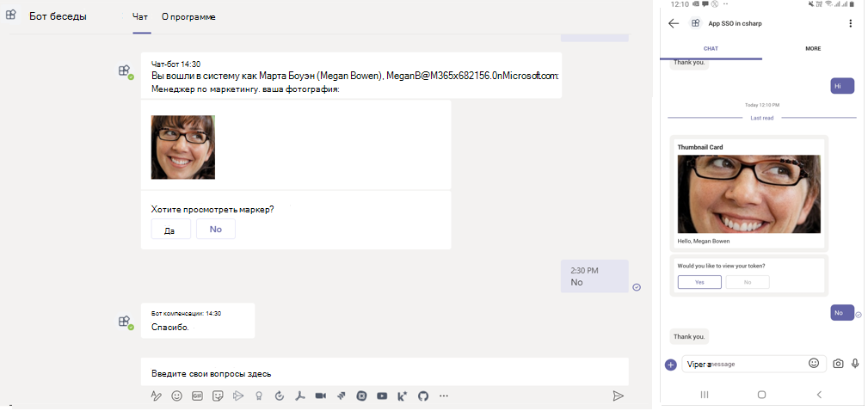Open the YouTube app icon
The image size is (868, 411).
pyautogui.click(x=382, y=396)
